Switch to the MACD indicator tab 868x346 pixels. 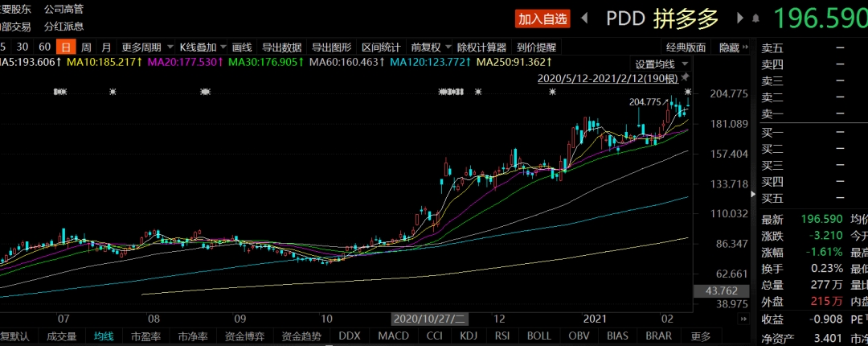394,336
